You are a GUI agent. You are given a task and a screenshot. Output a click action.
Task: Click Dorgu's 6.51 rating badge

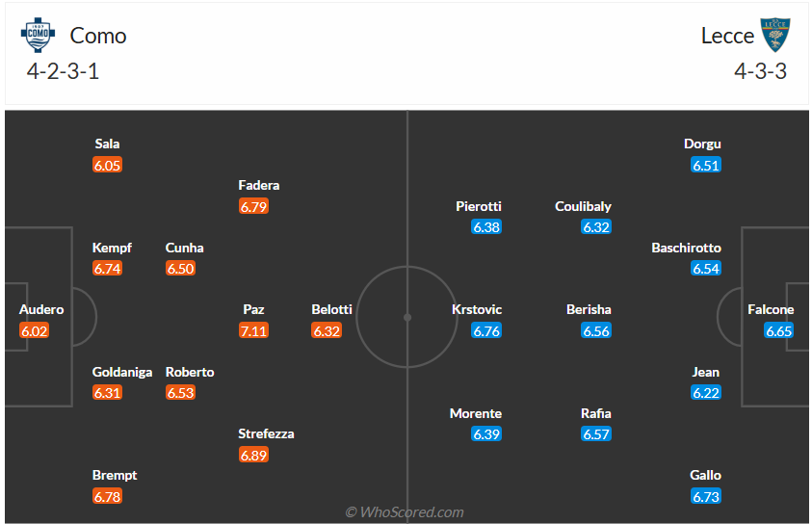click(x=706, y=165)
